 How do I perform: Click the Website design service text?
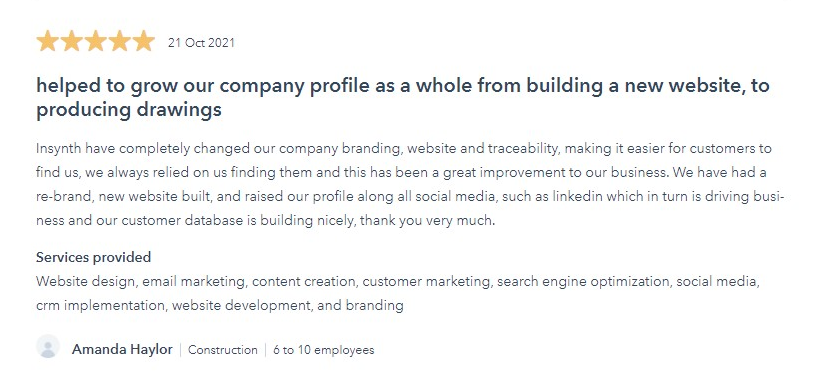coord(85,281)
